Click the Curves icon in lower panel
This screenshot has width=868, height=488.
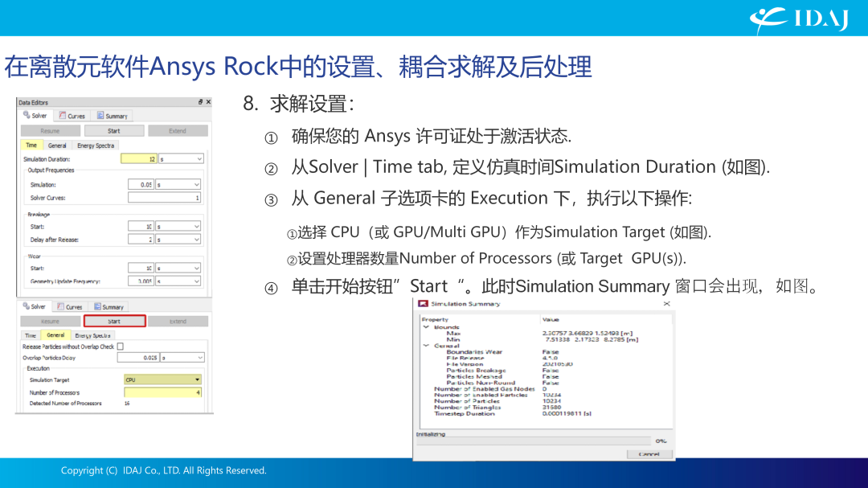(x=60, y=306)
